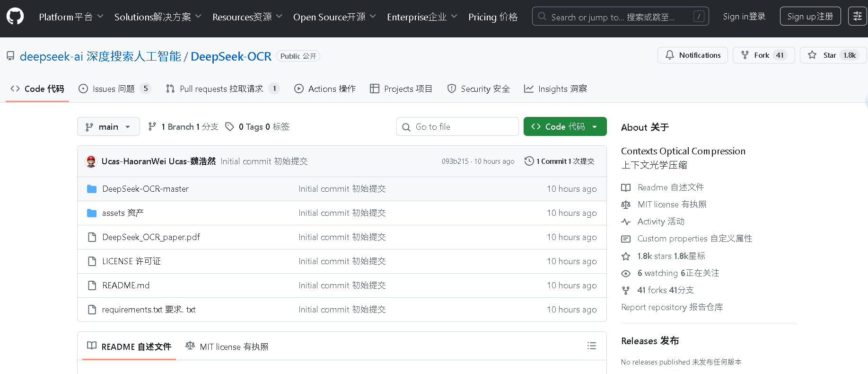The height and width of the screenshot is (374, 868).
Task: Click the pulse icon beside Activity
Action: [626, 222]
